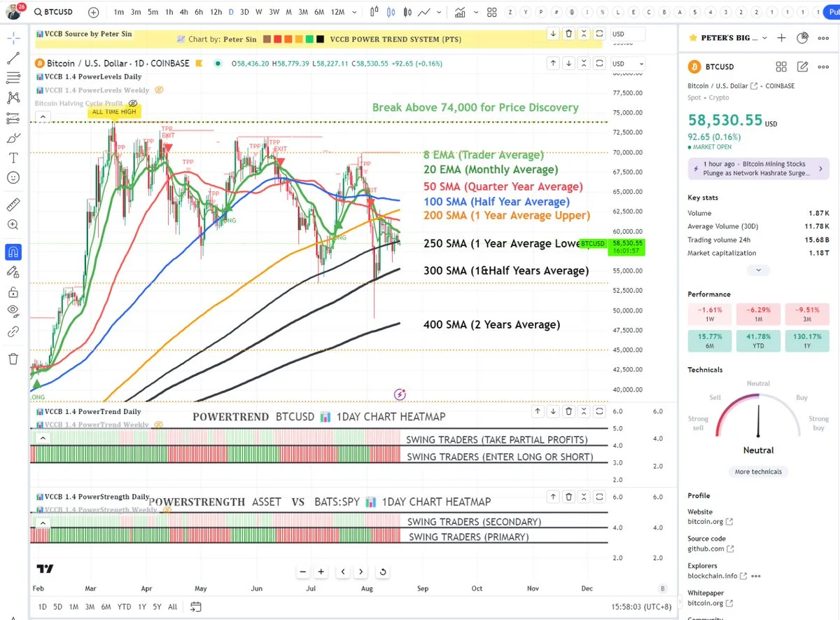Select the YTD date range
The image size is (840, 620).
(124, 607)
